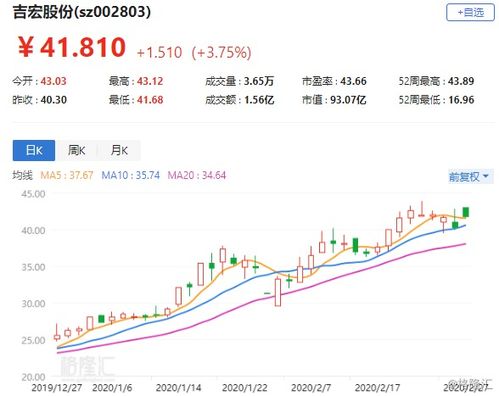Open the 前复权 dropdown

coord(470,176)
